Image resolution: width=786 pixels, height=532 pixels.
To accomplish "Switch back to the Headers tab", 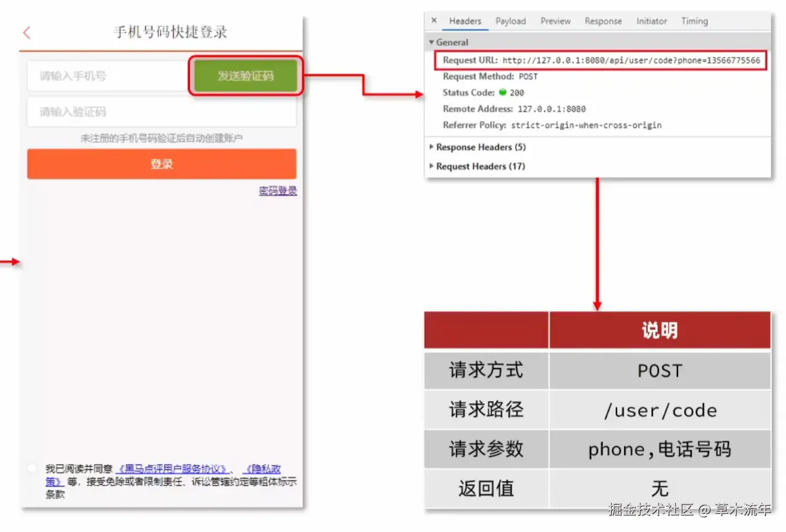I will pos(465,21).
